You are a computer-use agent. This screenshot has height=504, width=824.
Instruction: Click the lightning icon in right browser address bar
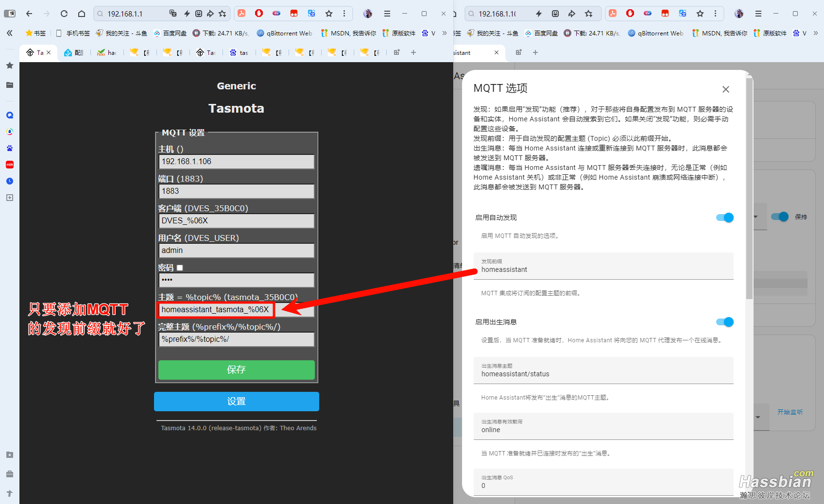coord(539,14)
